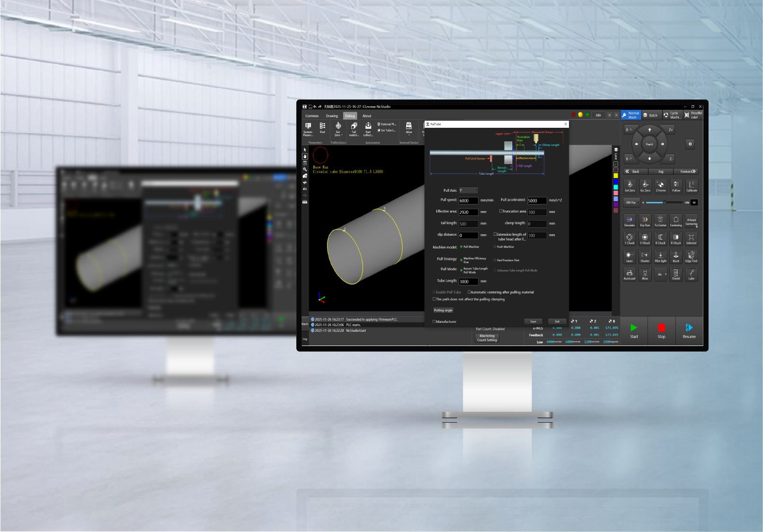This screenshot has width=763, height=532.
Task: Open the Pull Axis dropdown
Action: pos(468,190)
